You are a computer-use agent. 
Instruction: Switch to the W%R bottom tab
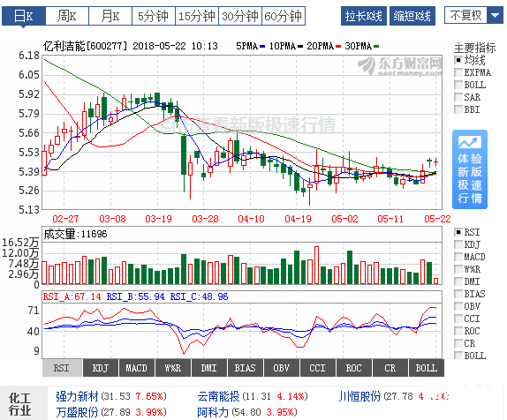tap(173, 368)
